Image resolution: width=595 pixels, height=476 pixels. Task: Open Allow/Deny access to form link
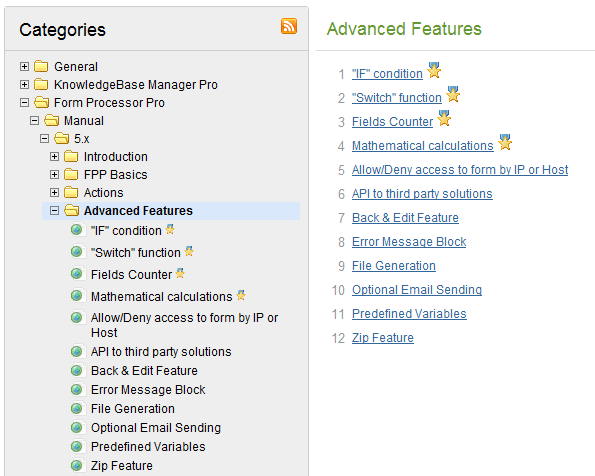[460, 170]
